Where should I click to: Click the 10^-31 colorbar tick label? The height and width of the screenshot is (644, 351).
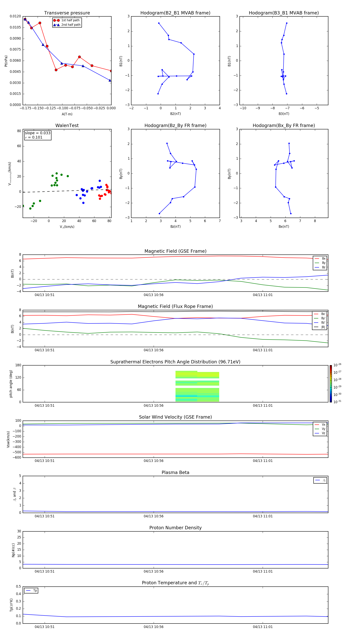(x=337, y=402)
